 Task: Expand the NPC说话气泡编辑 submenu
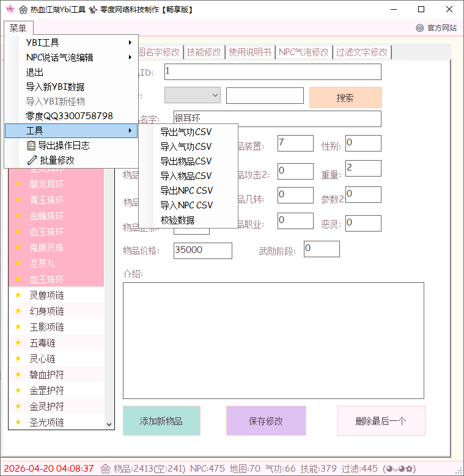tap(72, 57)
